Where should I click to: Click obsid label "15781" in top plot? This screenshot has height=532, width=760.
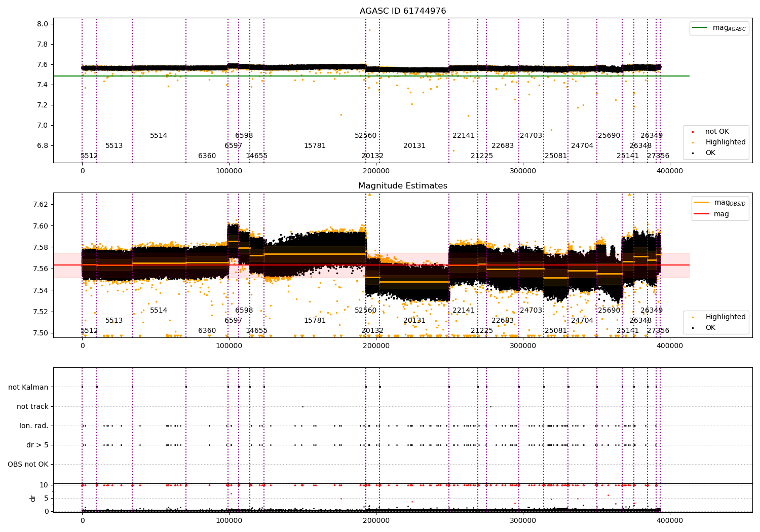(x=315, y=146)
